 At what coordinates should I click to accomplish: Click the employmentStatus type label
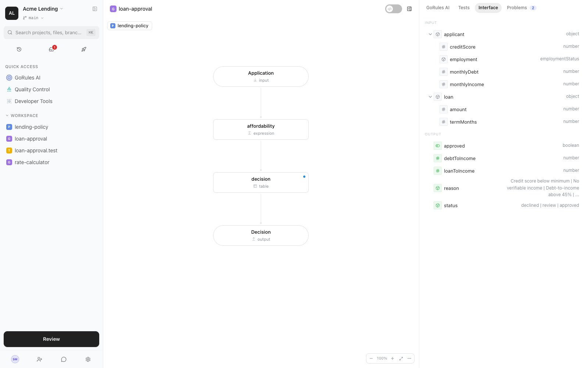559,59
